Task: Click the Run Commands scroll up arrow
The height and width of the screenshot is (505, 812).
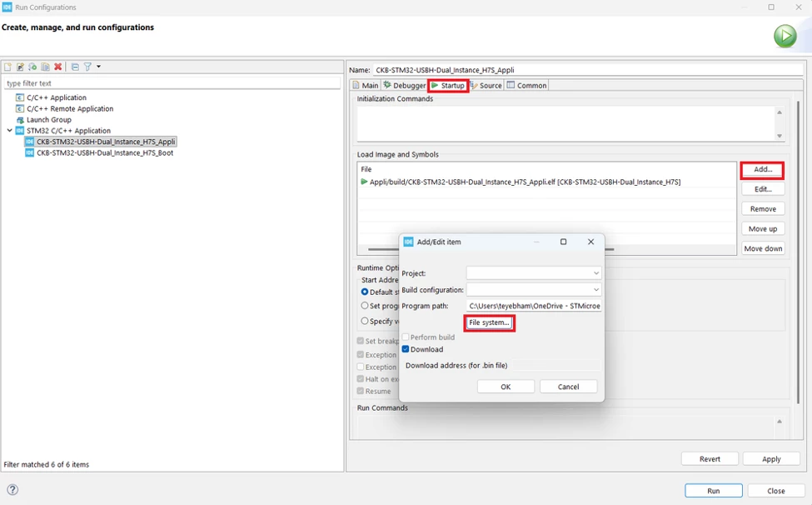Action: tap(780, 422)
